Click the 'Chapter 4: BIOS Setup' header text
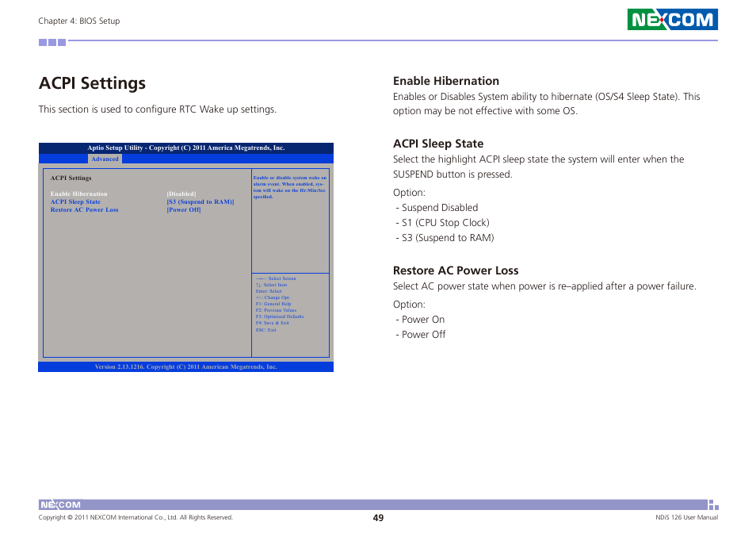This screenshot has width=756, height=533. (x=79, y=21)
